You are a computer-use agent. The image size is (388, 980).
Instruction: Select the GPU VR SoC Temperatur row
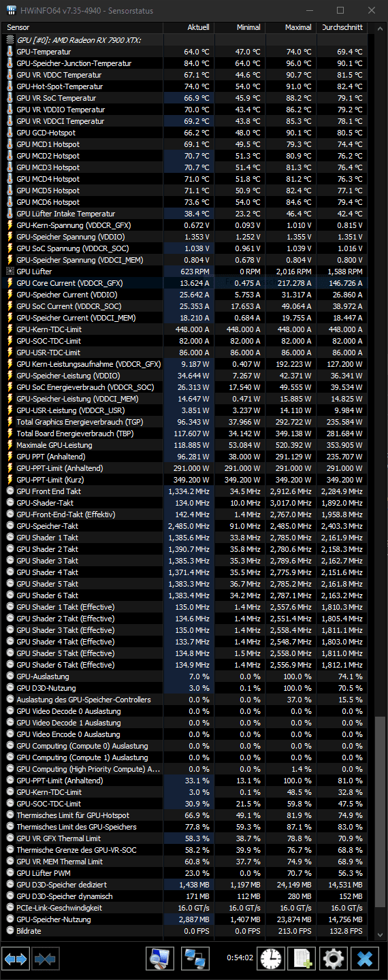tap(185, 98)
